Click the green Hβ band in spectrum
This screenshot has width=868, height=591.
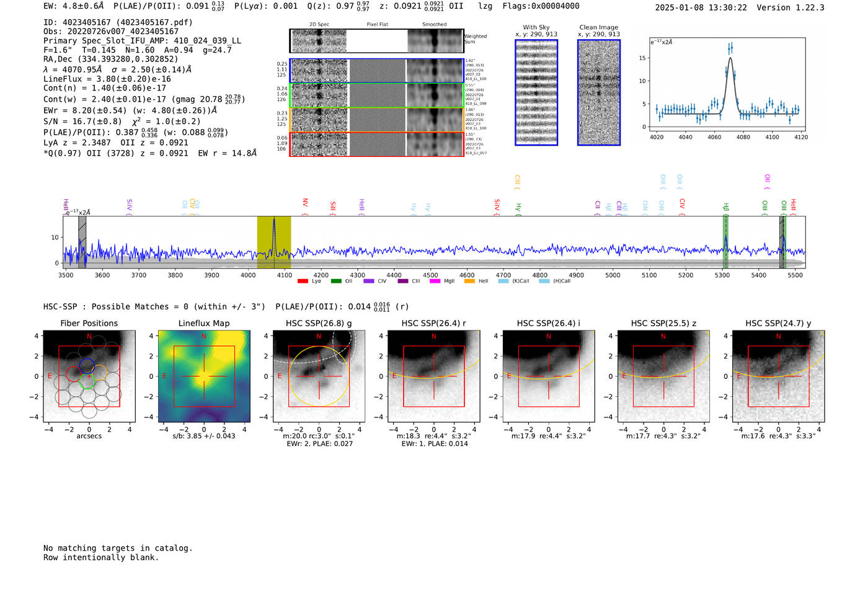[x=725, y=242]
